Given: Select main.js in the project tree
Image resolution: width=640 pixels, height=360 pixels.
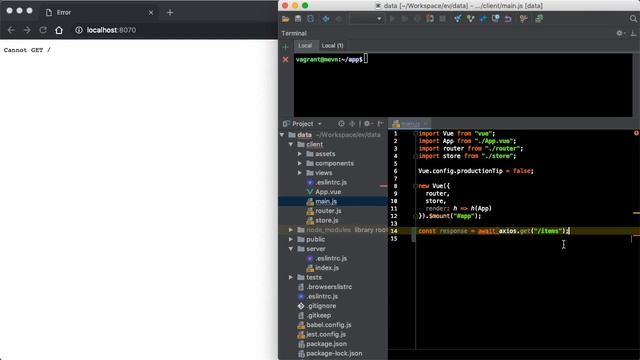Looking at the screenshot, I should pyautogui.click(x=326, y=201).
